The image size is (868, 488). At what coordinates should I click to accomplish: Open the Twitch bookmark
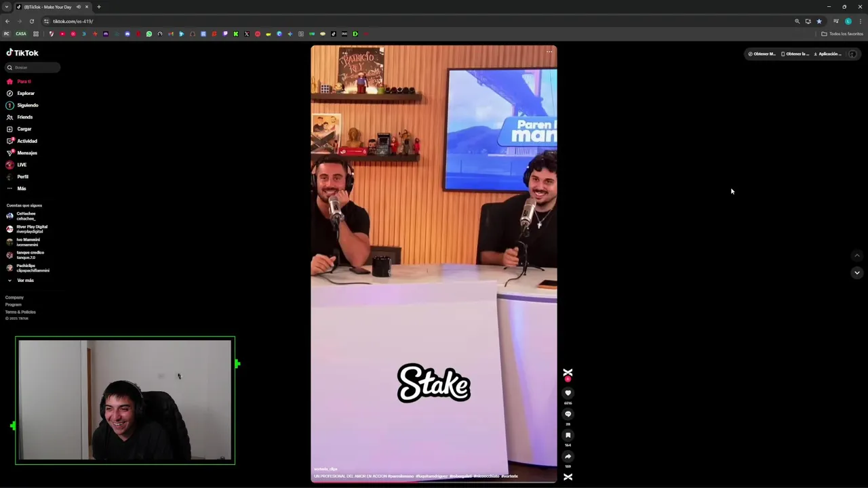(225, 34)
